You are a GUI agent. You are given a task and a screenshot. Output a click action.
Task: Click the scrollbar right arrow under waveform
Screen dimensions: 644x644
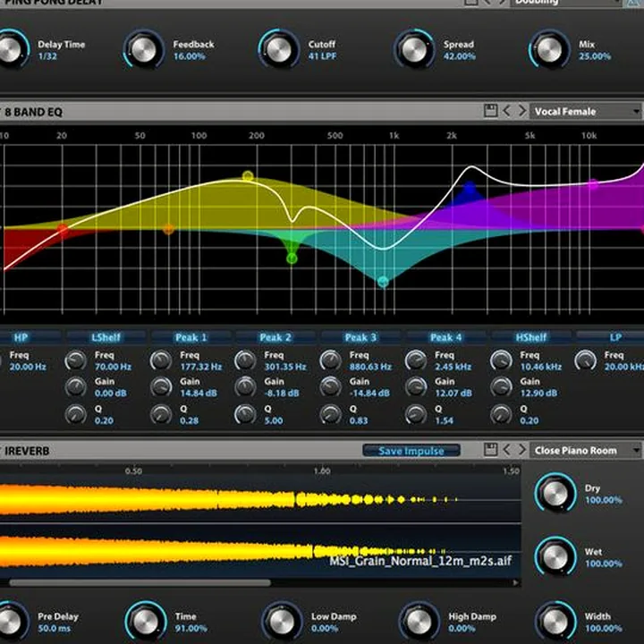tap(516, 582)
